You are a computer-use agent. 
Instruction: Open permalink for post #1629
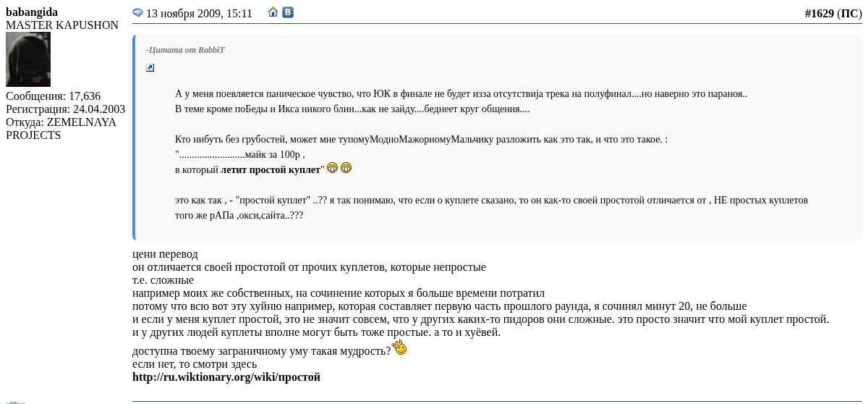click(x=819, y=13)
